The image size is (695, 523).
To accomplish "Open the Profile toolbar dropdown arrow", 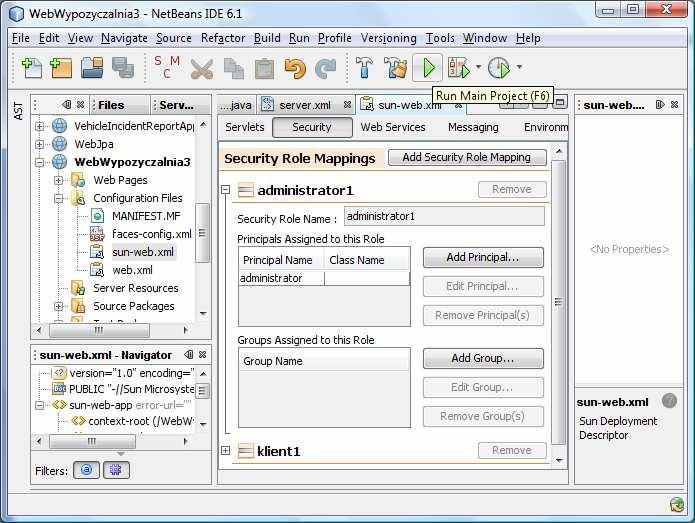I will (519, 67).
